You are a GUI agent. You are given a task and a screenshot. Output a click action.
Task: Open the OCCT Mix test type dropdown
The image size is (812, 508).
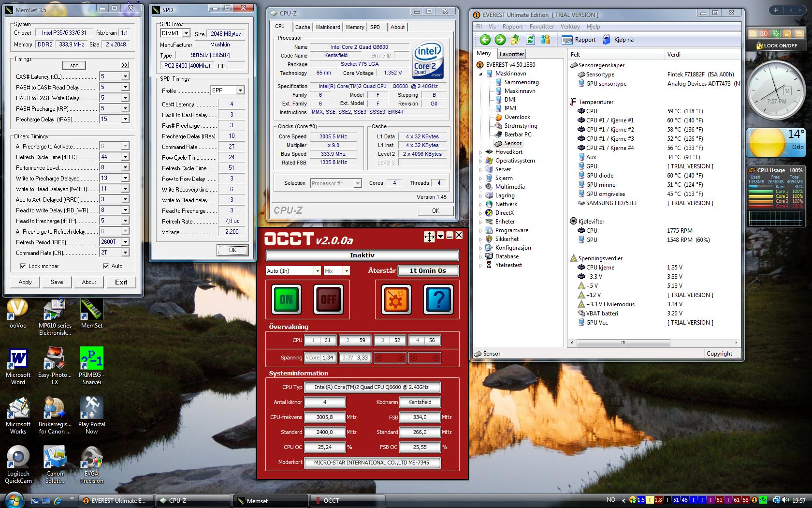tap(347, 271)
